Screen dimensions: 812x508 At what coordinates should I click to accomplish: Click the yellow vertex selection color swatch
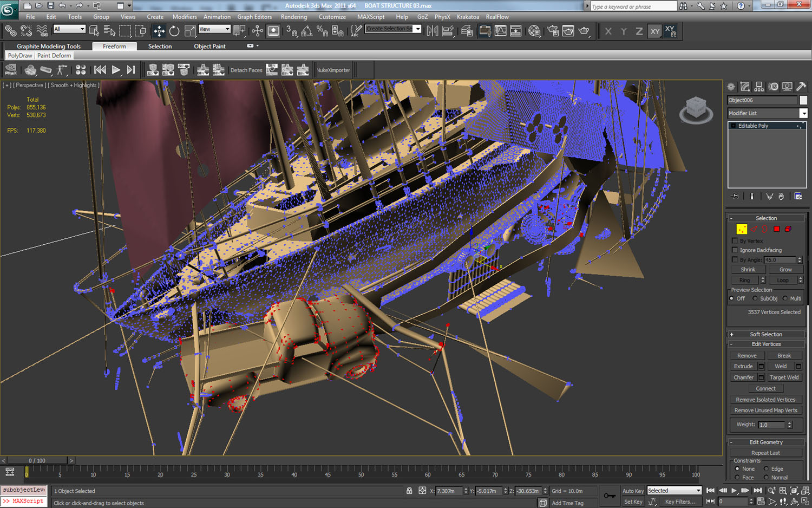click(x=742, y=228)
